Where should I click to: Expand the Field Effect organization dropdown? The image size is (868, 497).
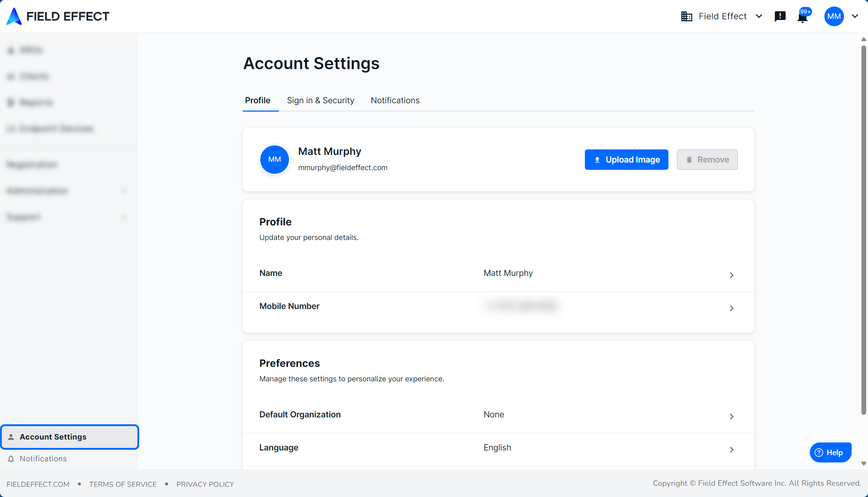click(759, 16)
